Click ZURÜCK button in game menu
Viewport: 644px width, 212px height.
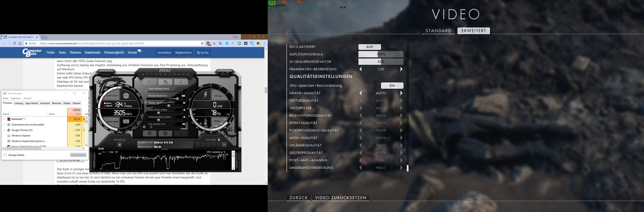click(x=298, y=198)
